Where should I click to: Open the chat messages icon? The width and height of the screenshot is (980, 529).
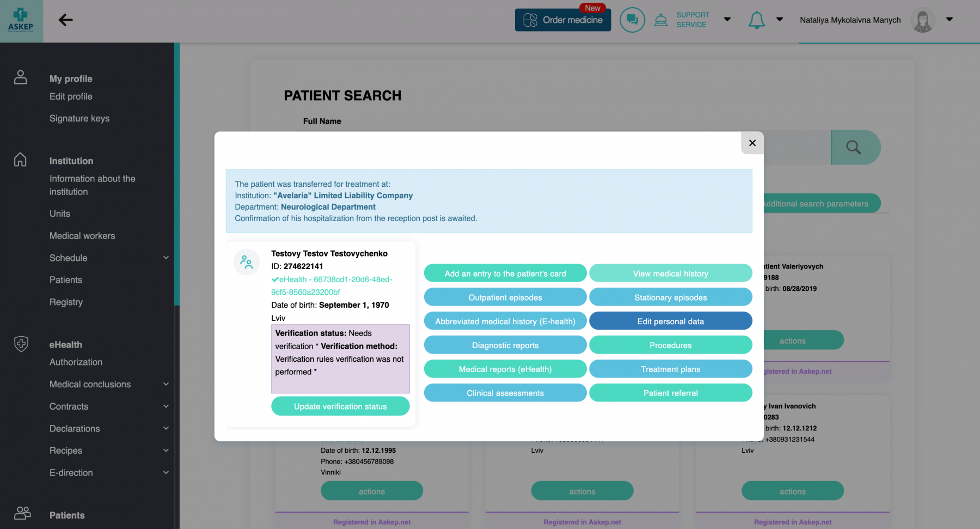(632, 20)
